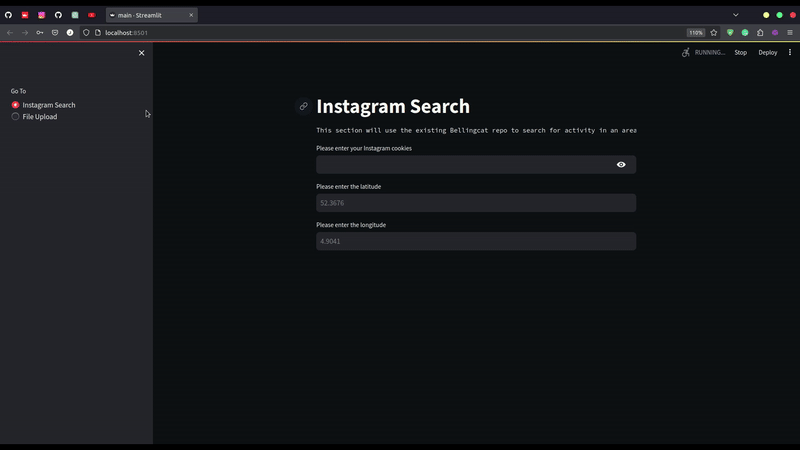
Task: Close the Streamlit sidebar with the X
Action: [x=141, y=53]
